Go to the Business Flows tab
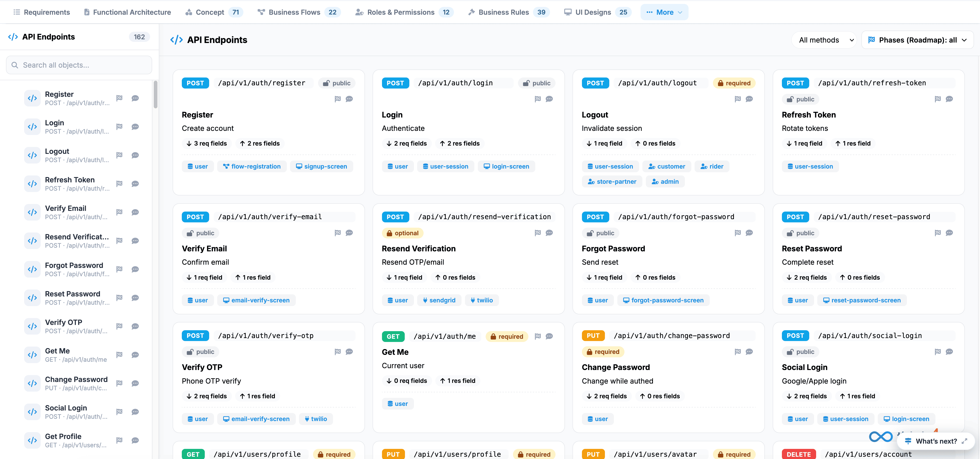The height and width of the screenshot is (459, 980). pos(299,12)
